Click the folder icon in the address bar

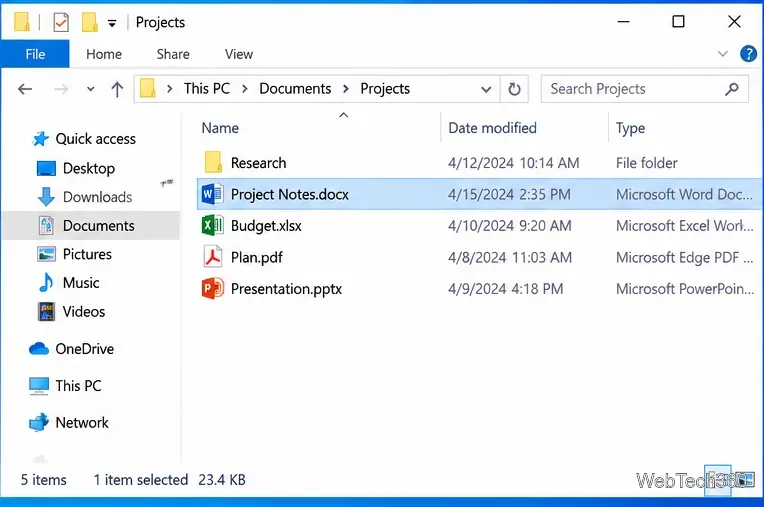tap(148, 89)
